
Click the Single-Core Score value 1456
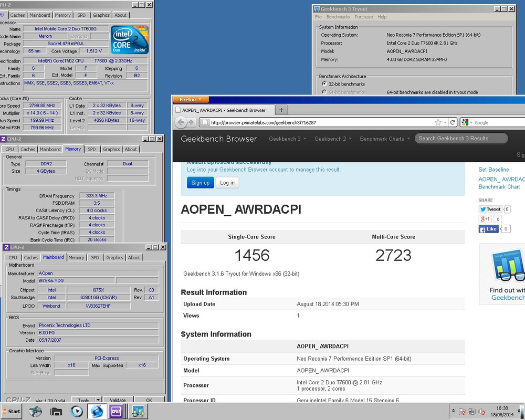click(252, 255)
